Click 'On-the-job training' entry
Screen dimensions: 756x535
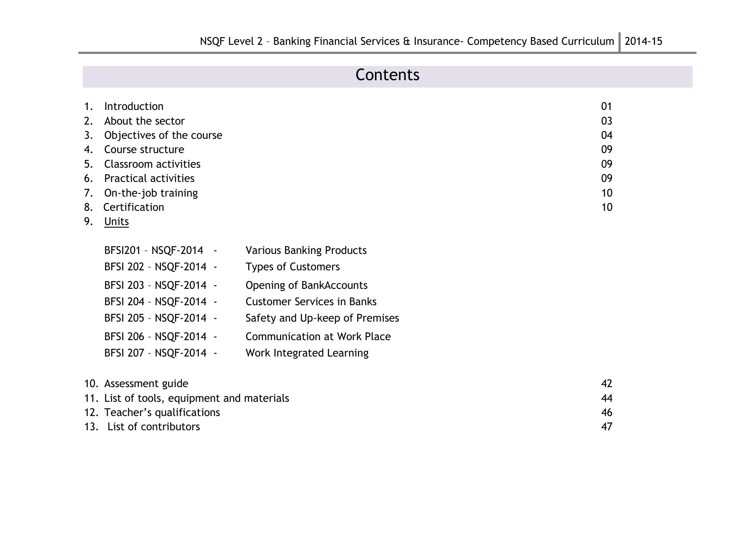[x=151, y=193]
